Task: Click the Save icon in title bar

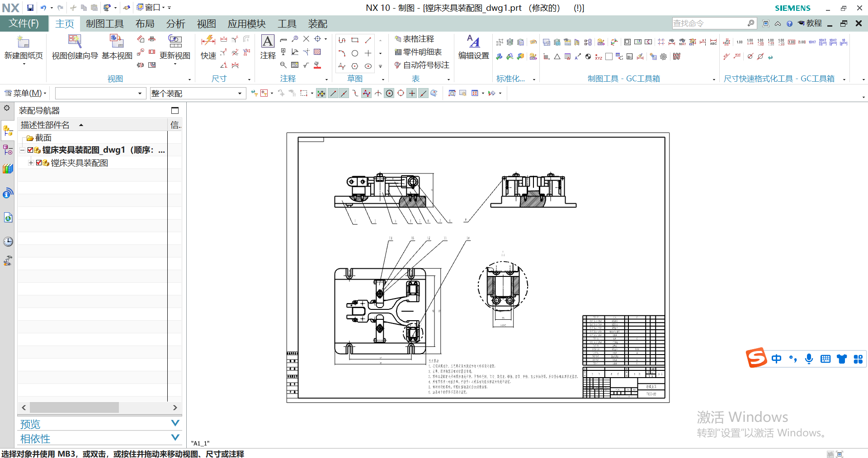Action: pos(30,8)
